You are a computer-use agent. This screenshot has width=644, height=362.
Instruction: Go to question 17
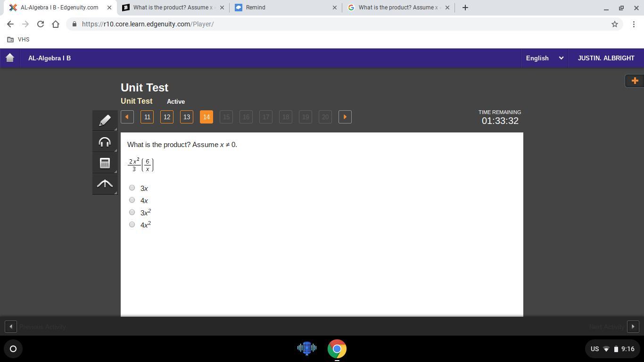pyautogui.click(x=266, y=117)
